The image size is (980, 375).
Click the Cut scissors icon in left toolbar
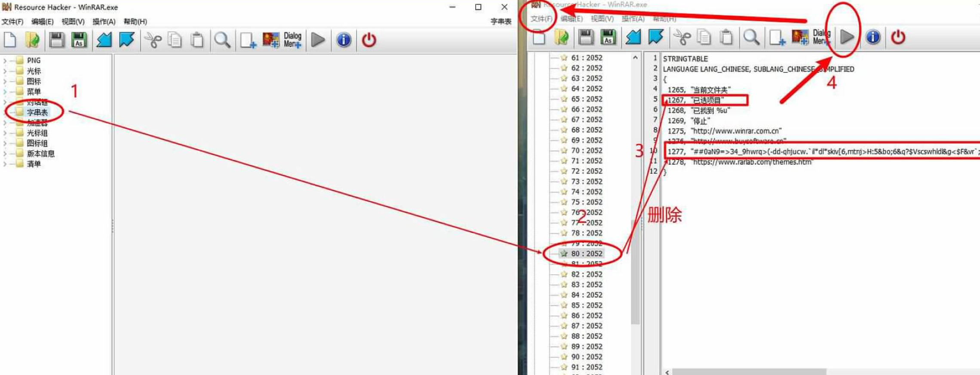click(x=152, y=40)
